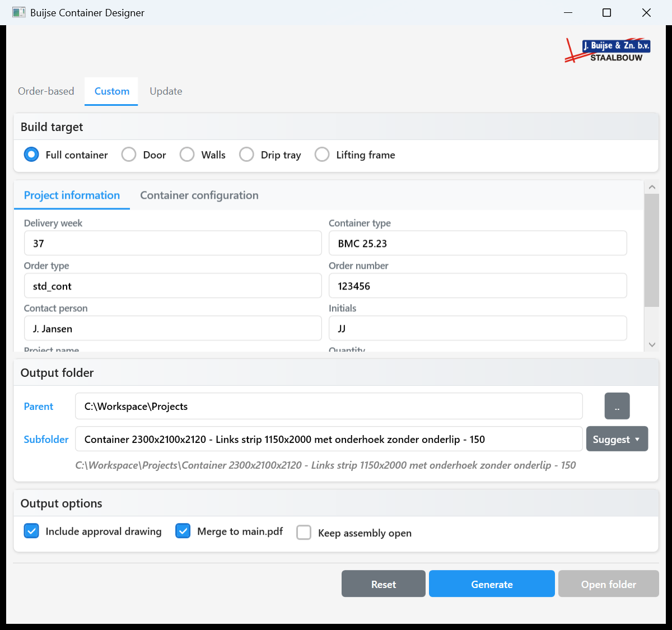672x630 pixels.
Task: Click the Generate button
Action: [x=492, y=584]
